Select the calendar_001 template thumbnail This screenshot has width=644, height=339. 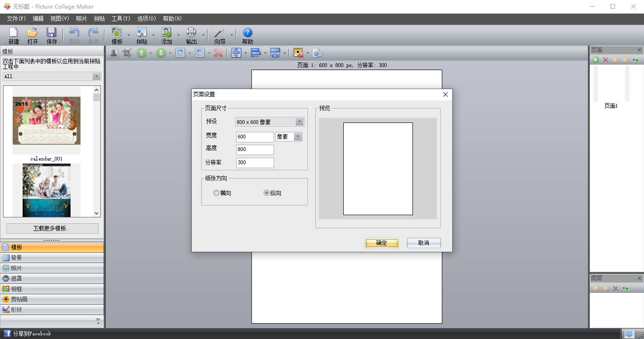pos(47,121)
